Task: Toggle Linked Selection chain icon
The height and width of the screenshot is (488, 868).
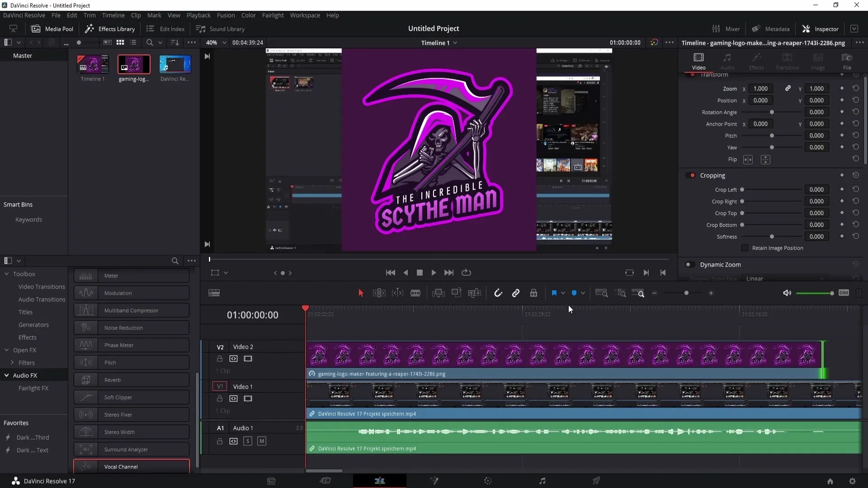Action: tap(516, 293)
